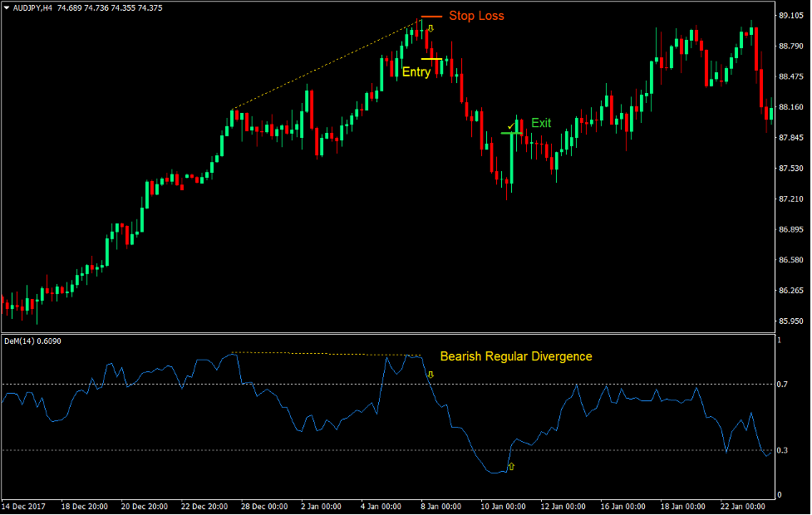812x515 pixels.
Task: Click the 88.160 price scale value
Action: pos(790,108)
